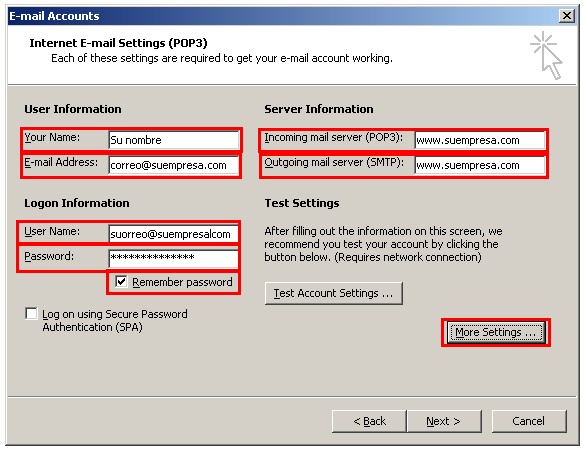Click the Password input field
The image size is (584, 451).
coord(174,259)
